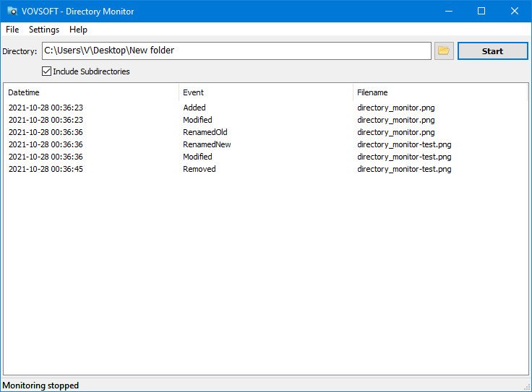Select the 00:36:23 Added datetime cell
Image resolution: width=532 pixels, height=392 pixels.
point(46,108)
